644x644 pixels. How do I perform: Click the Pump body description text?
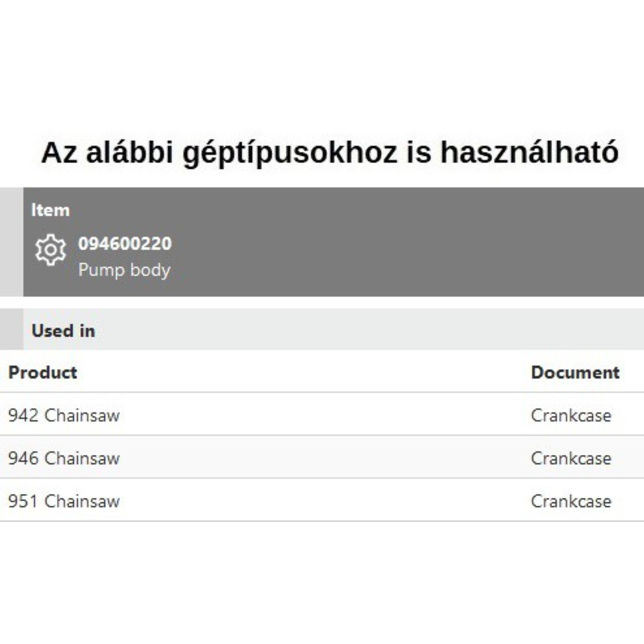click(x=124, y=270)
